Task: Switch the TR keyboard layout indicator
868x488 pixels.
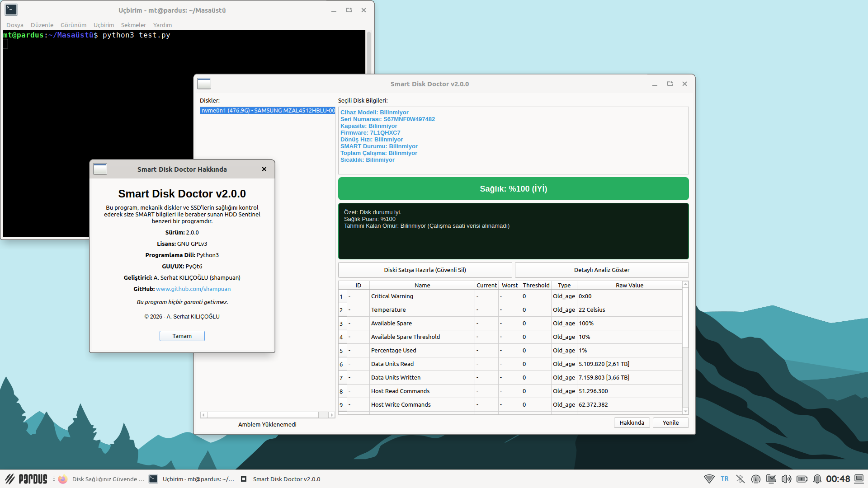Action: pos(725,479)
